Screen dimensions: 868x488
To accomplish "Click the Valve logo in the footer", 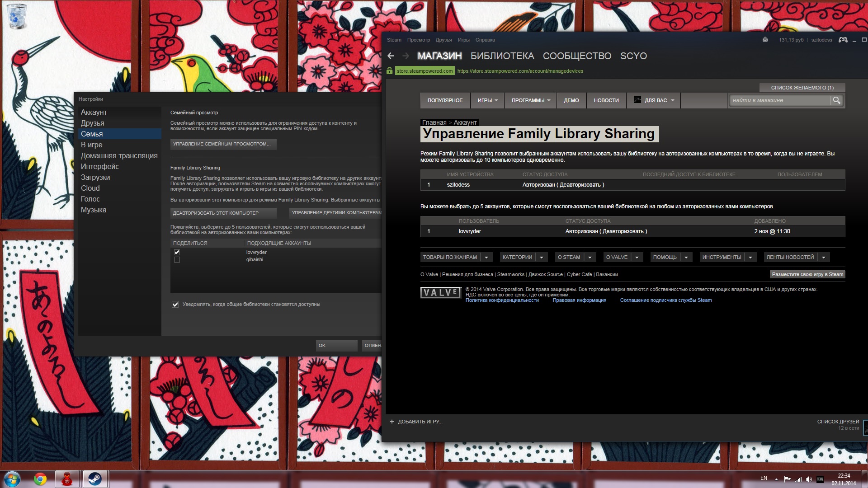I will 441,293.
